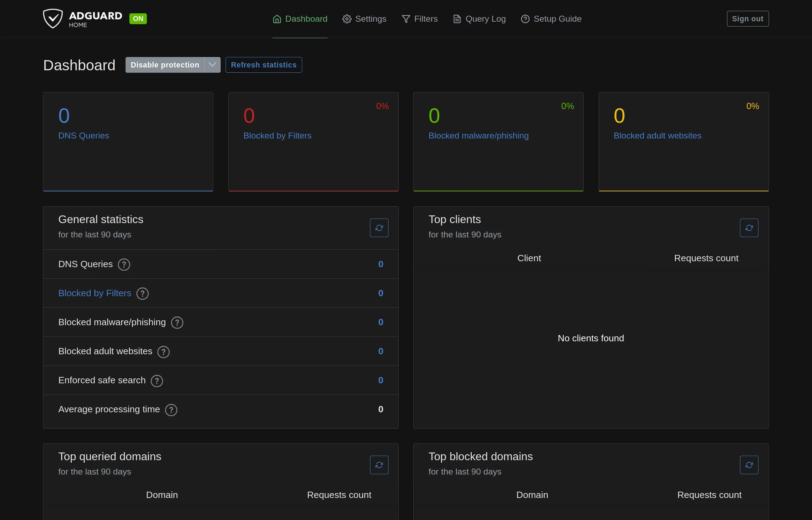Screen dimensions: 812x520
Task: Open the Settings menu
Action: pyautogui.click(x=364, y=19)
